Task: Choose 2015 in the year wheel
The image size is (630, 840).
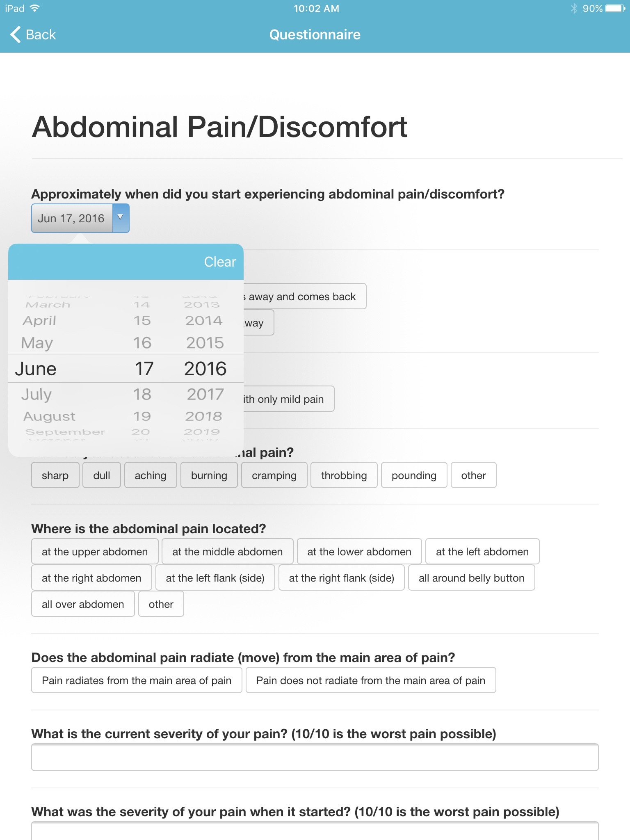Action: pos(205,343)
